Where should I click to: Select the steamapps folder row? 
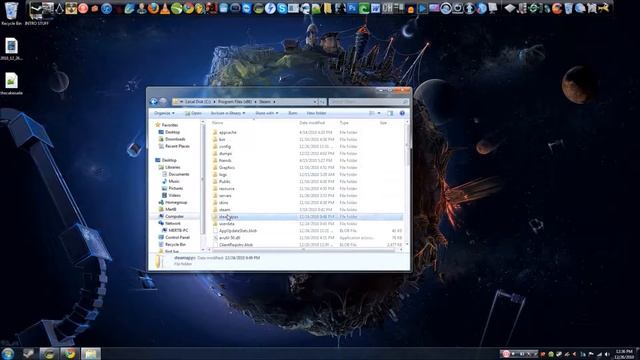point(307,217)
